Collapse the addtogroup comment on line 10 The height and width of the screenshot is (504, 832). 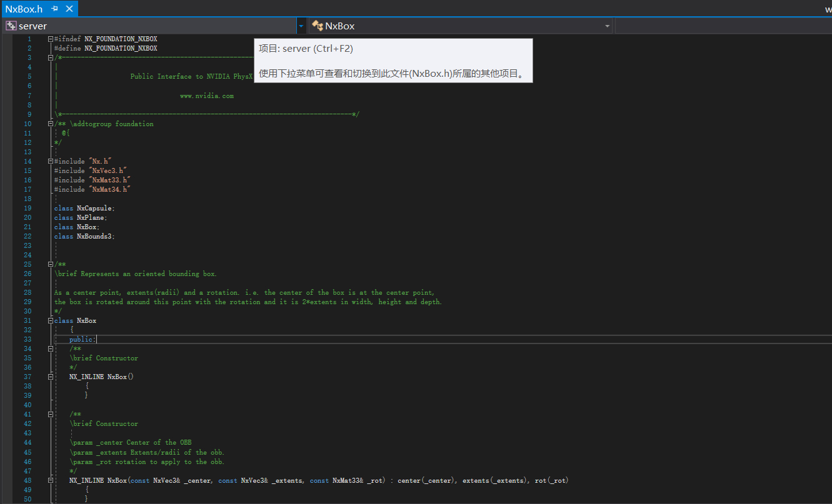point(51,124)
